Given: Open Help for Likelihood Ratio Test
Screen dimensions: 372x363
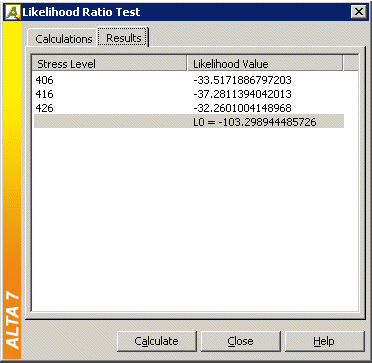Looking at the screenshot, I should 324,341.
